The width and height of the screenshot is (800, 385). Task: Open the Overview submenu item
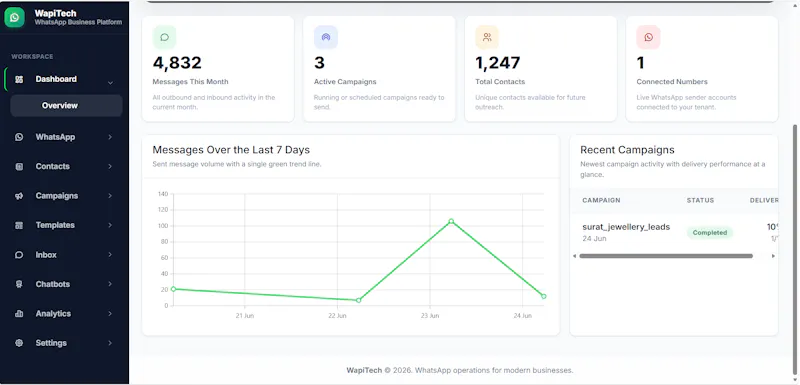point(66,106)
